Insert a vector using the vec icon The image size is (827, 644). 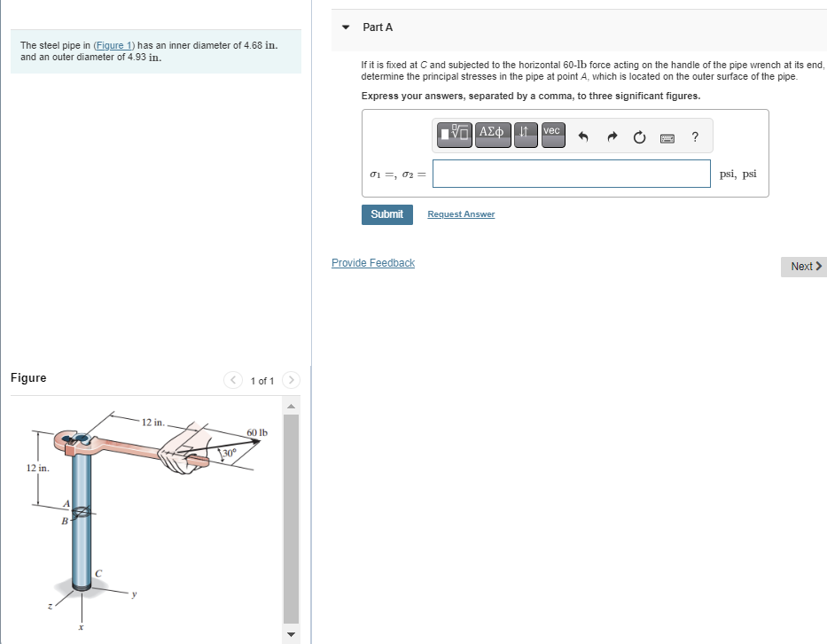[x=551, y=134]
